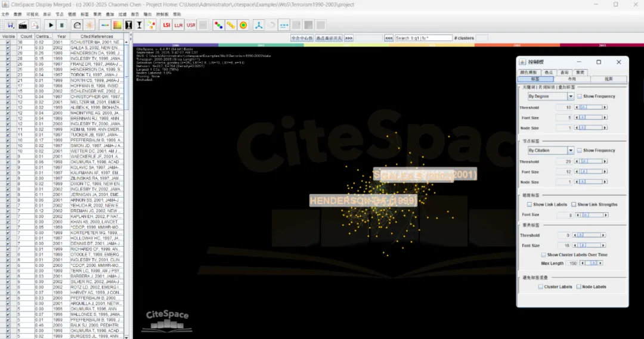Check the Cluster Labels overlap option

[x=540, y=287]
